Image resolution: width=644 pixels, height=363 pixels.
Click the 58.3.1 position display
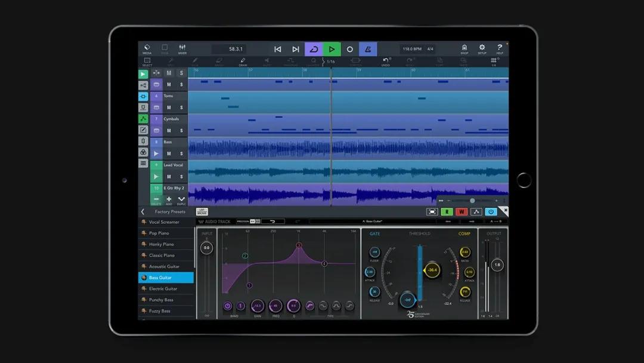click(x=236, y=49)
